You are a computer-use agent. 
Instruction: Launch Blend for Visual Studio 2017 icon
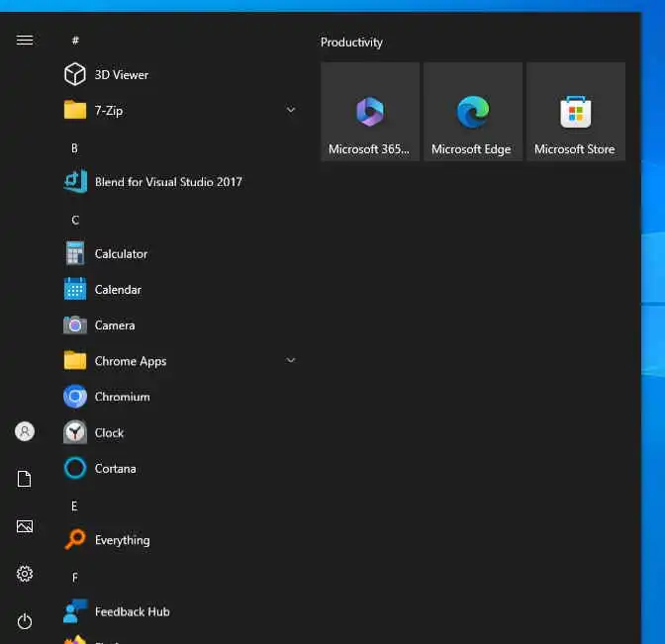pos(75,181)
